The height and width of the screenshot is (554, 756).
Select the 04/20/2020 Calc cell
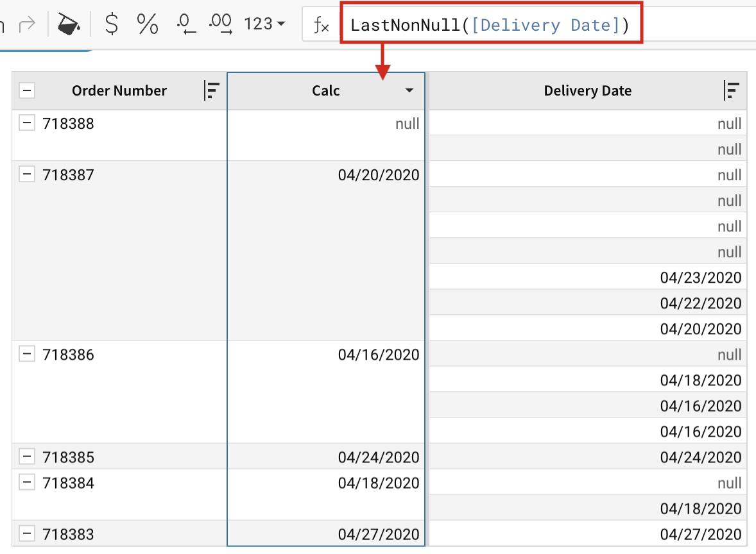point(378,175)
